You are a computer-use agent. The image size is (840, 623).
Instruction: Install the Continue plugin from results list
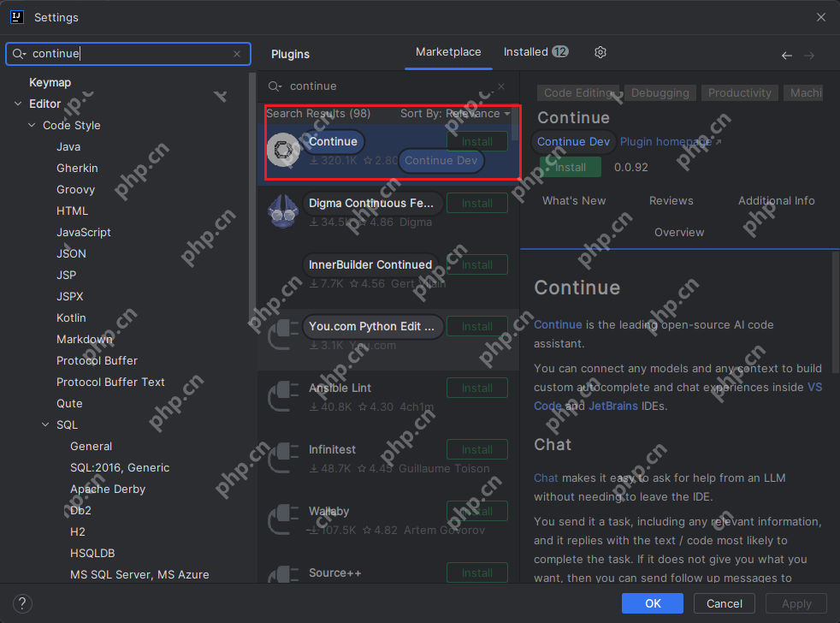pos(476,141)
